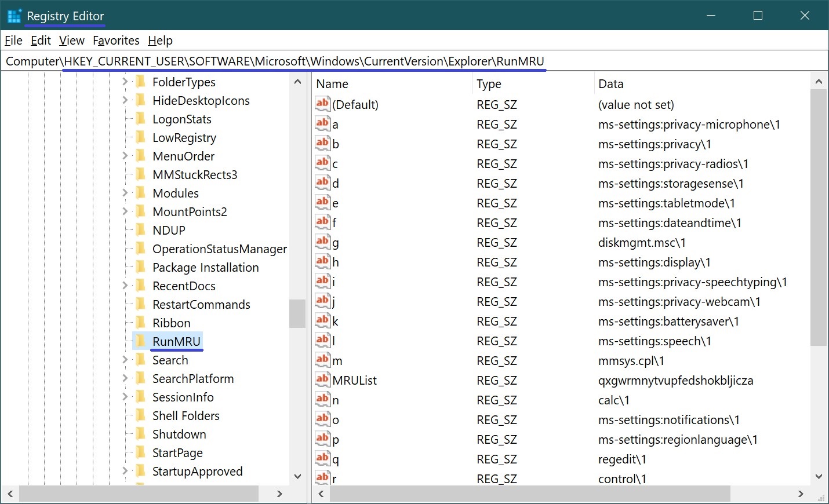Viewport: 829px width, 504px height.
Task: Click values pane vertical scroll down arrow
Action: [x=819, y=476]
